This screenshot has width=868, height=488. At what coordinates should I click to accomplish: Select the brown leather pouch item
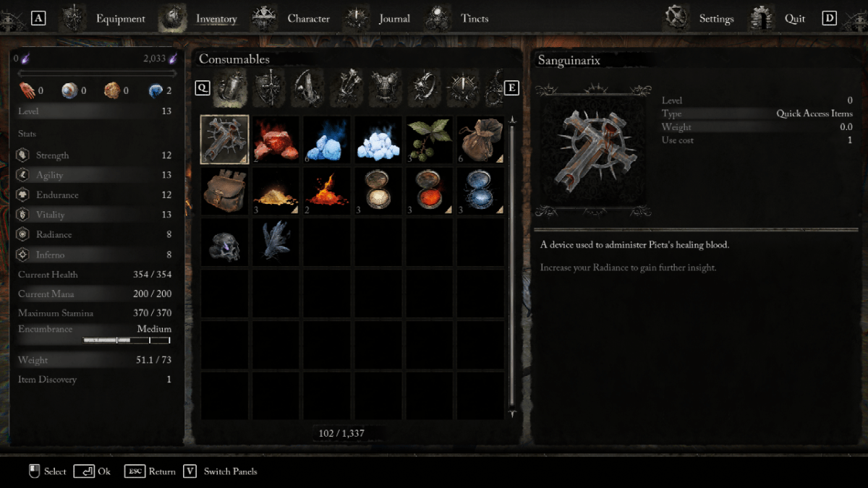481,140
